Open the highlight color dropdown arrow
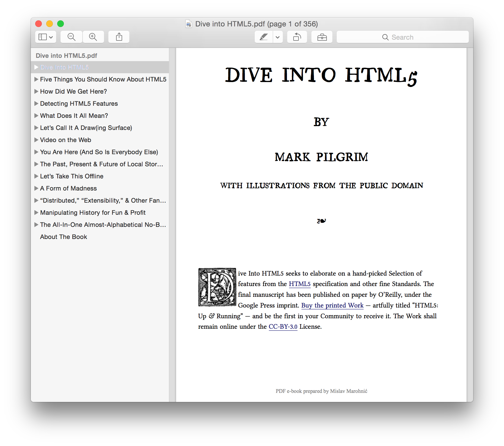504x446 pixels. tap(278, 37)
